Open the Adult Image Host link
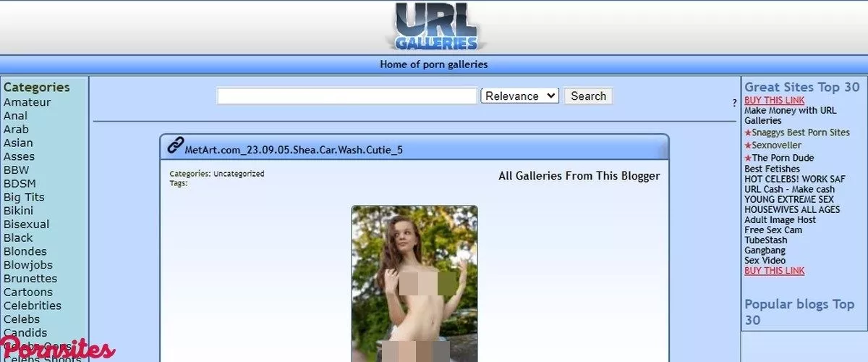 click(780, 219)
